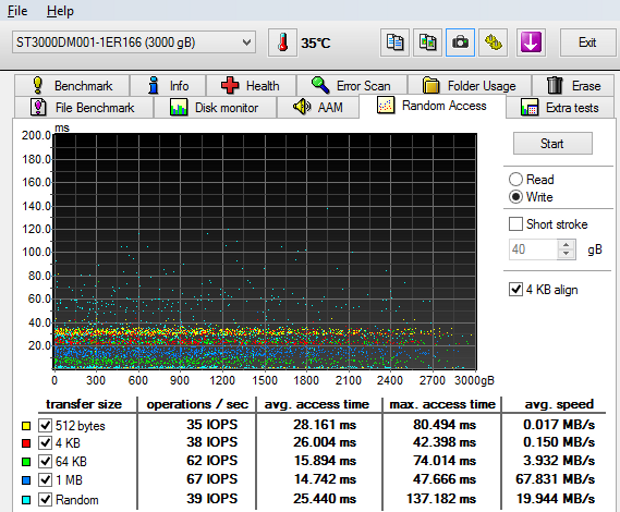Switch to the Folder Usage tab
The height and width of the screenshot is (512, 620).
[x=469, y=85]
